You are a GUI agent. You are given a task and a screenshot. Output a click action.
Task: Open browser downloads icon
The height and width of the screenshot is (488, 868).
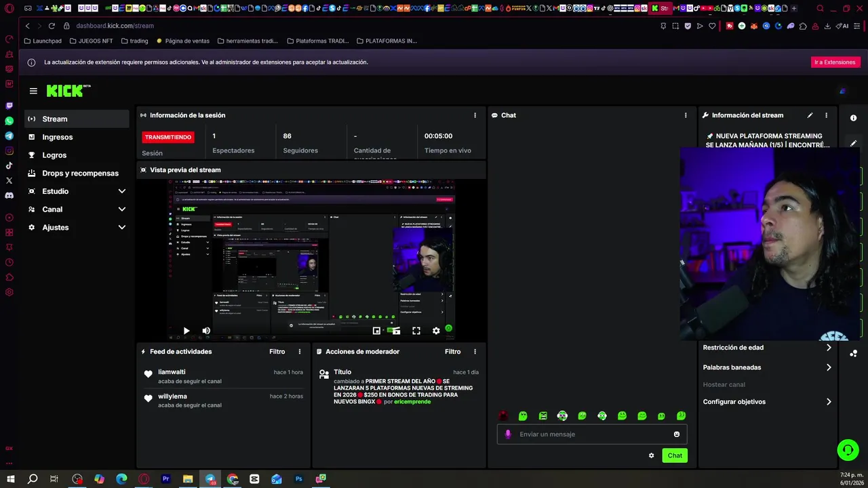[827, 26]
